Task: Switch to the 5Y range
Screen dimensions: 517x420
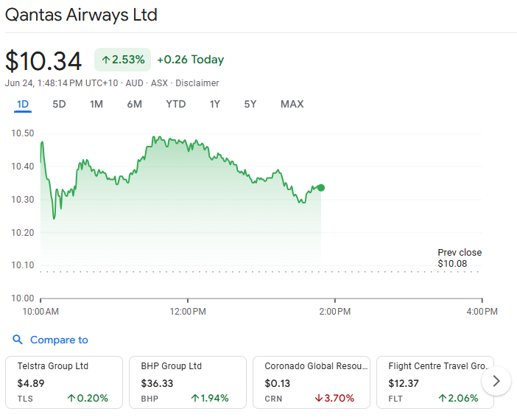Action: pos(250,104)
